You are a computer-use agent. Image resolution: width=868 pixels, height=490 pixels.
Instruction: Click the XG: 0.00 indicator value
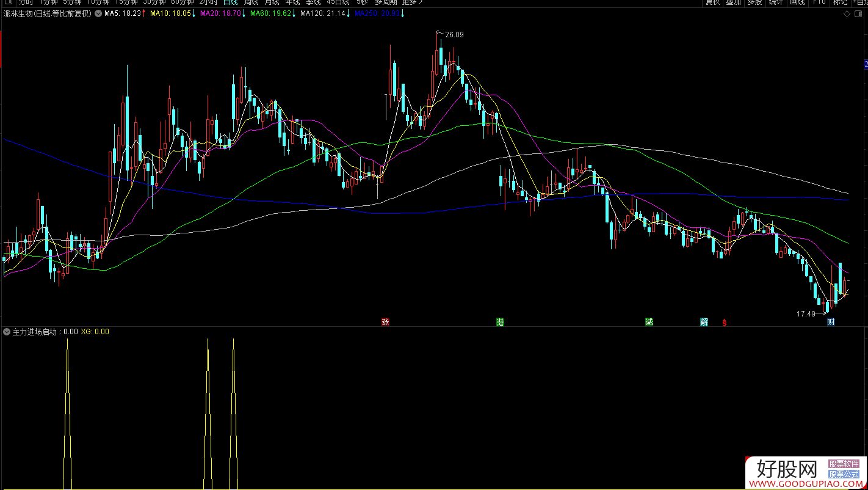coord(95,332)
